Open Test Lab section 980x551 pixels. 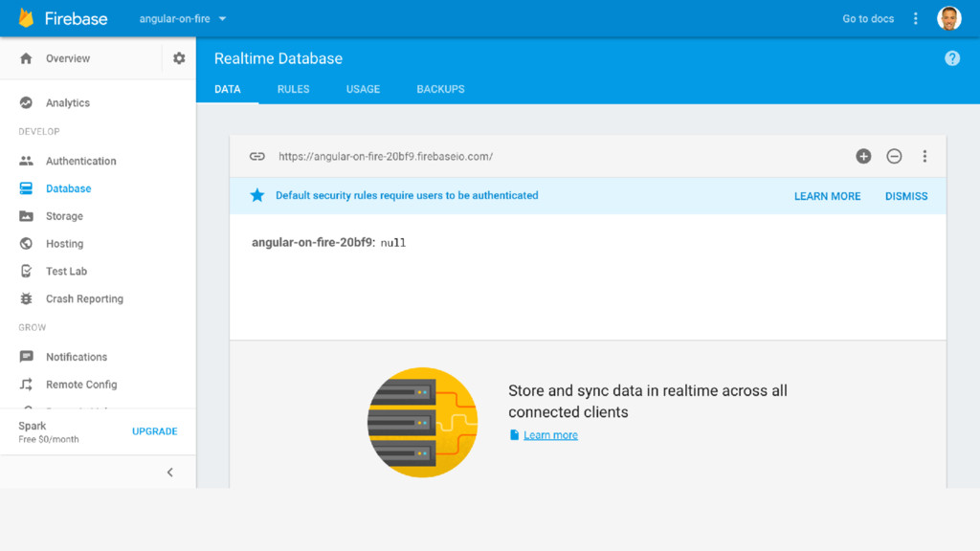66,271
